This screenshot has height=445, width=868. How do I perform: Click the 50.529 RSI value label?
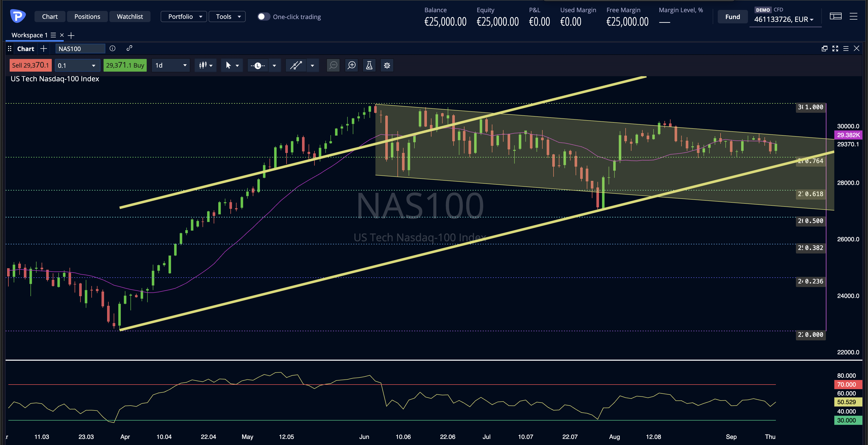pyautogui.click(x=848, y=402)
